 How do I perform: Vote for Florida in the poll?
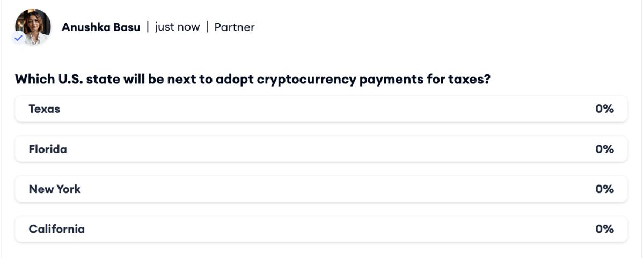click(x=321, y=149)
